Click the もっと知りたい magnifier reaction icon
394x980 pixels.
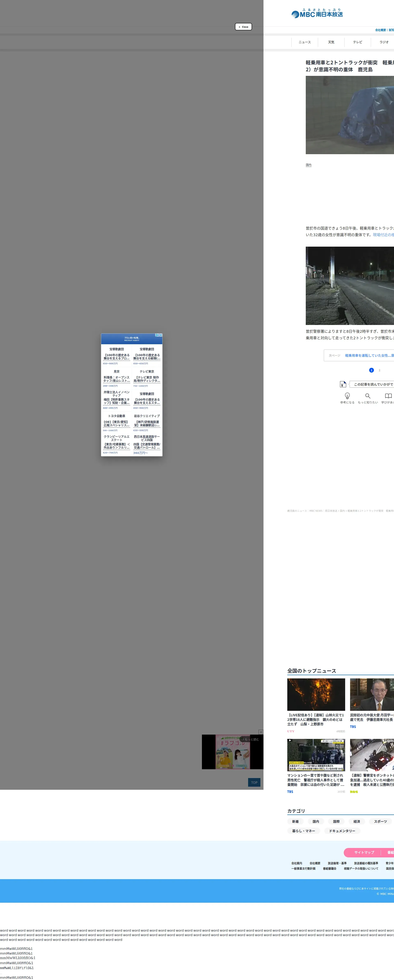(367, 396)
